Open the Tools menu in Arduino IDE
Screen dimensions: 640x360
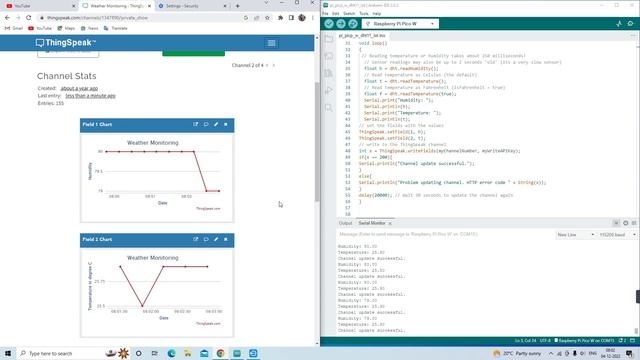[x=364, y=13]
